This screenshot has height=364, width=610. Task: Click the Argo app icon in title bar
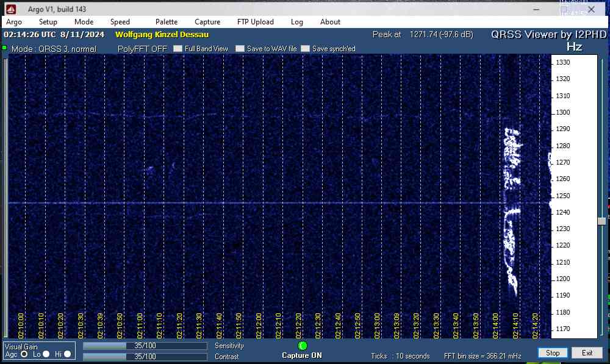coord(11,9)
